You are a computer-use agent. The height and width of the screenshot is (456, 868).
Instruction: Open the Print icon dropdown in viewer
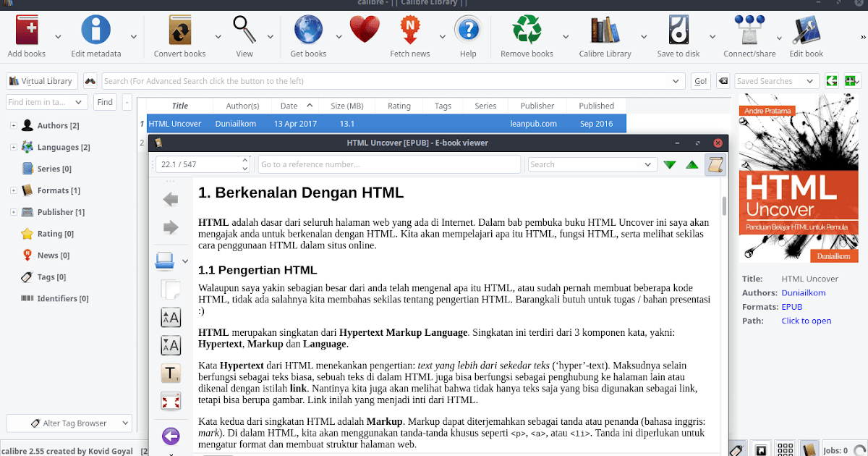point(185,261)
